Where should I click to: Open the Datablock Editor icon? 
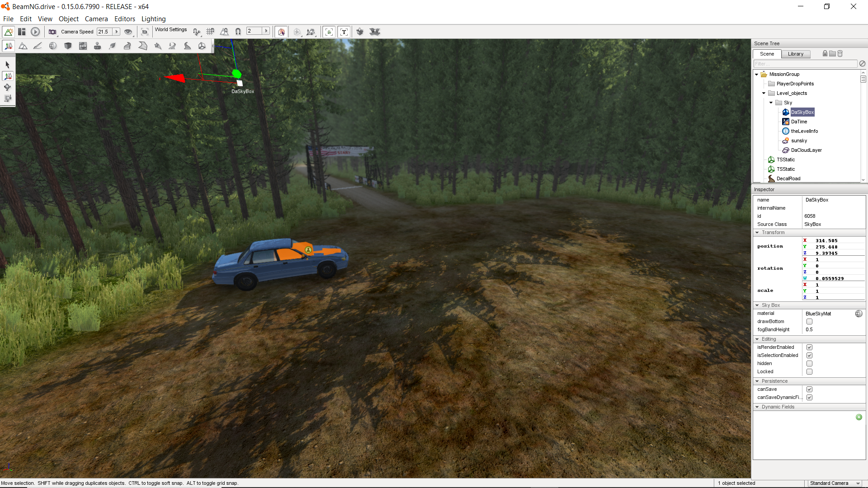click(83, 46)
